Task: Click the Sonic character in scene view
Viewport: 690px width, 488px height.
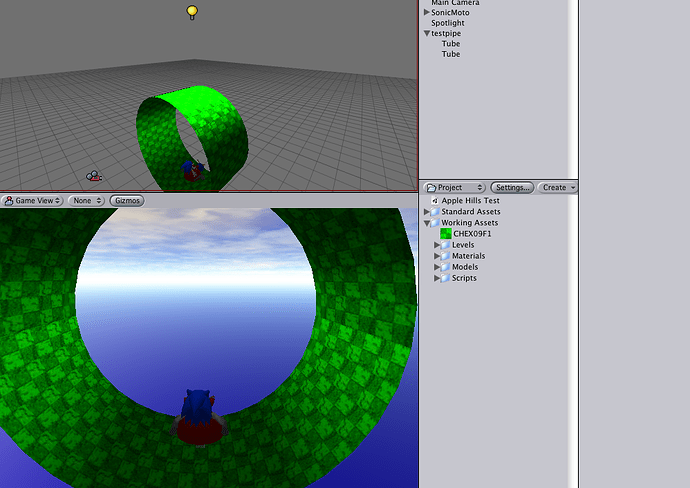Action: tap(193, 171)
